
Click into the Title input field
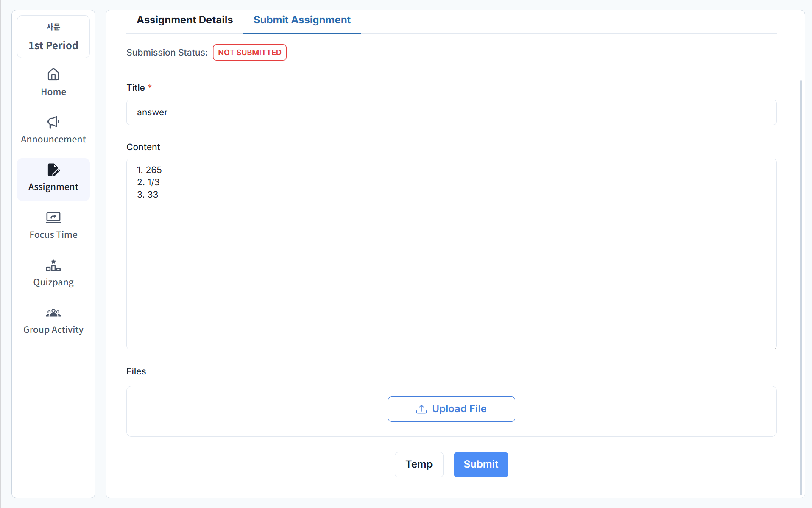tap(451, 112)
